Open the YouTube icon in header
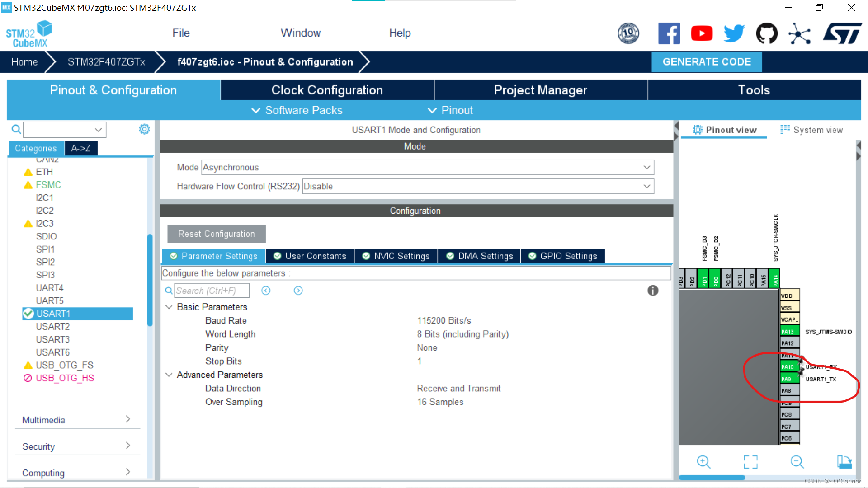This screenshot has width=868, height=488. pyautogui.click(x=702, y=33)
